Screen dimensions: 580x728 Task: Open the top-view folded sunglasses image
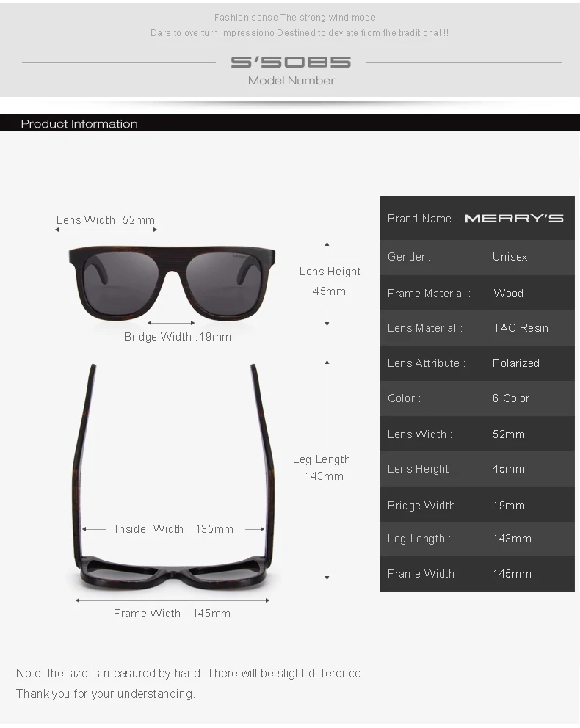173,477
